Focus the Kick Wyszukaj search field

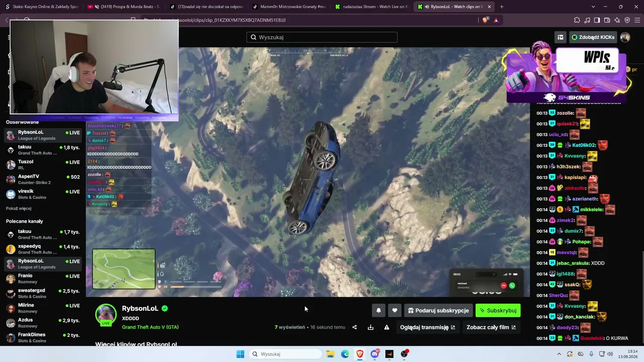322,37
